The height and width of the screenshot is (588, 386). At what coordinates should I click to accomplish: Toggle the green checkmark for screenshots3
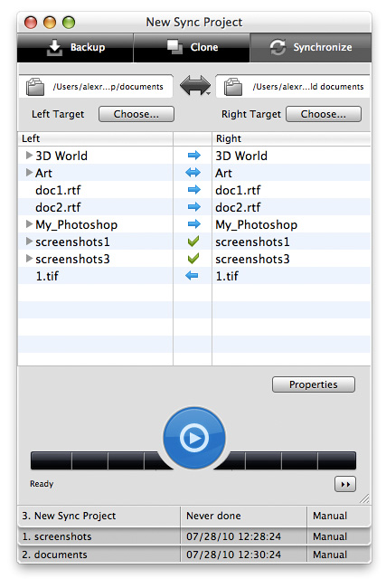pyautogui.click(x=193, y=259)
